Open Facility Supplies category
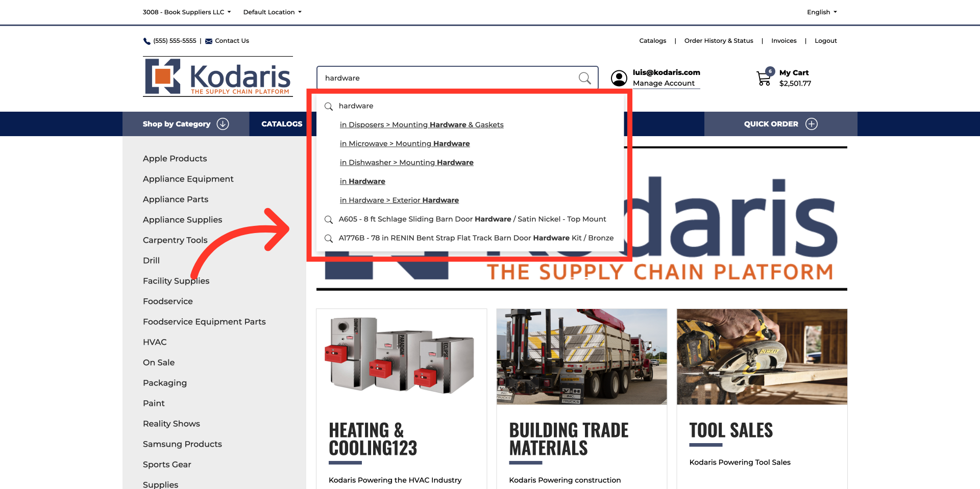The height and width of the screenshot is (489, 980). coord(176,281)
